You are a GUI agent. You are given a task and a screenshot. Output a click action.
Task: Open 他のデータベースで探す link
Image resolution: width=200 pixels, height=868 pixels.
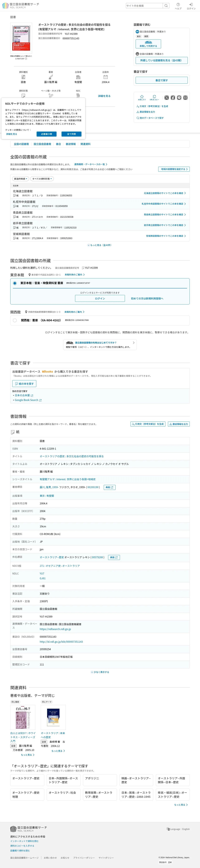pos(150,118)
